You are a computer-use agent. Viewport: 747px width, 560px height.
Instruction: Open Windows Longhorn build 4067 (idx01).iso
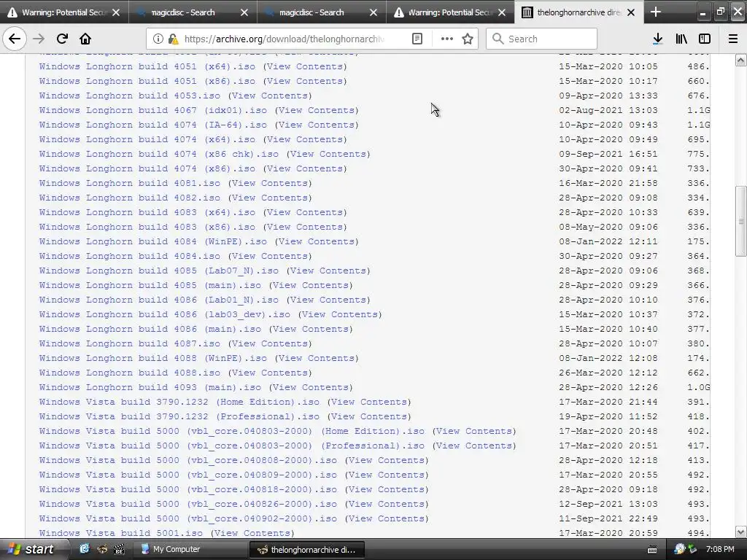153,110
